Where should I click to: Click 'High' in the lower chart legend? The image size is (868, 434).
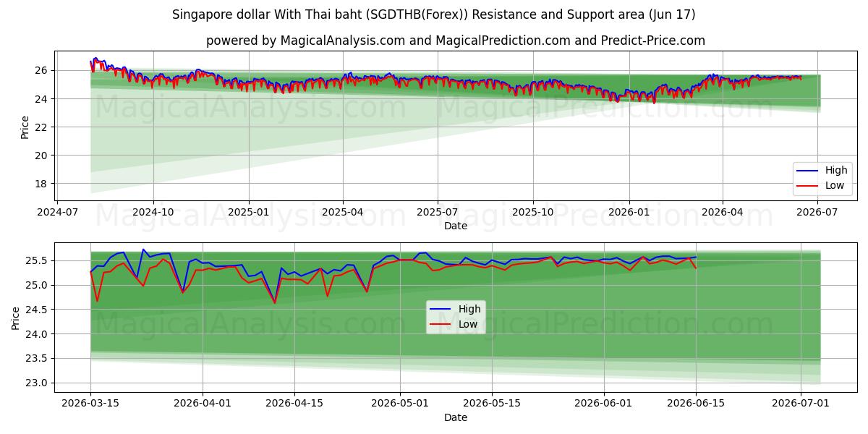pos(469,309)
